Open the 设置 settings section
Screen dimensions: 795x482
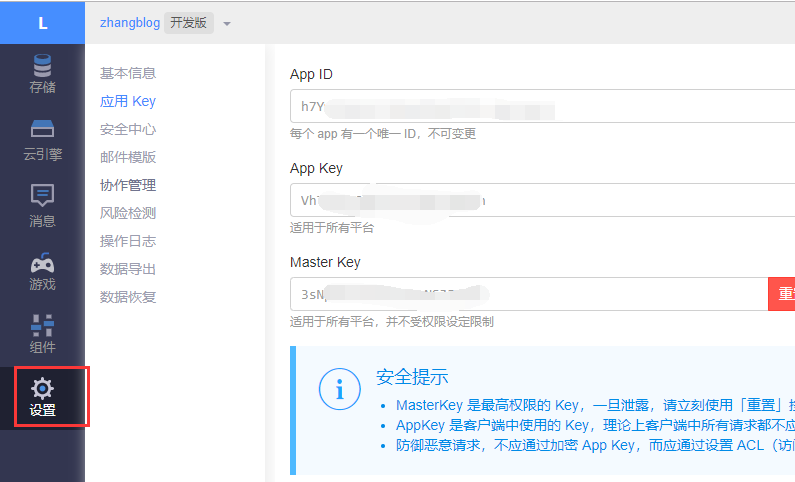coord(43,397)
